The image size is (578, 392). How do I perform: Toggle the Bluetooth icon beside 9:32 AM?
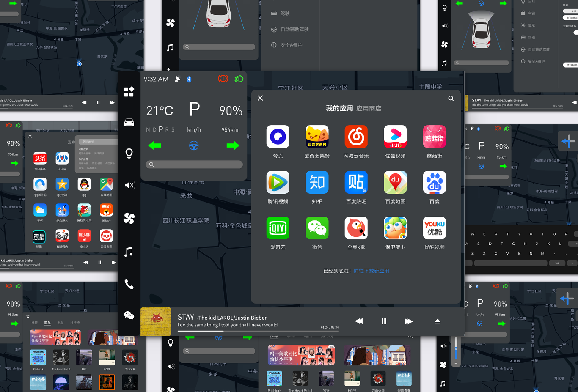189,79
